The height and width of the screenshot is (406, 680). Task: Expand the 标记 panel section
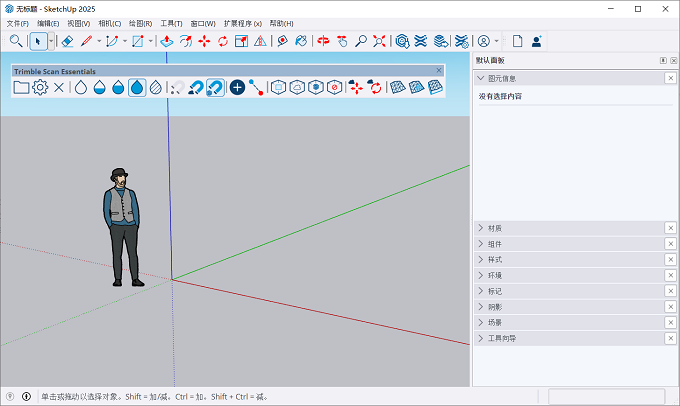click(x=569, y=291)
